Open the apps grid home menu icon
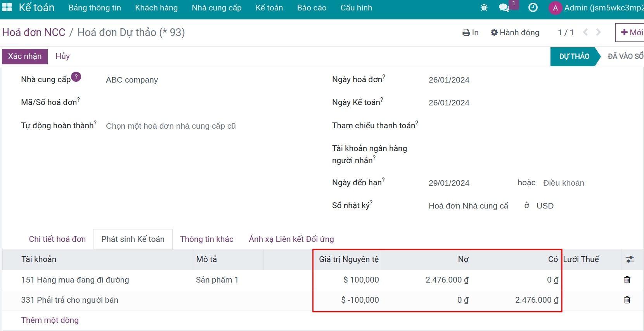 [x=7, y=7]
